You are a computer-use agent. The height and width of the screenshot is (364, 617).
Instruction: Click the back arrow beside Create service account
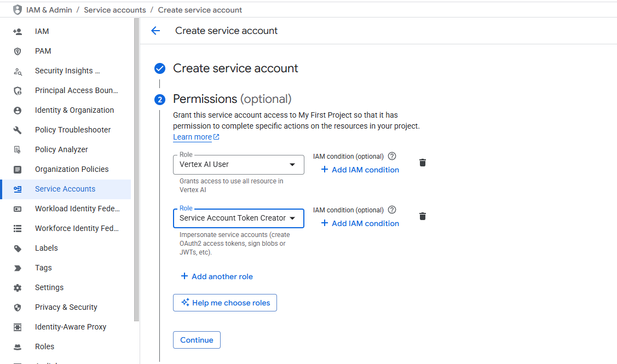[x=155, y=31]
